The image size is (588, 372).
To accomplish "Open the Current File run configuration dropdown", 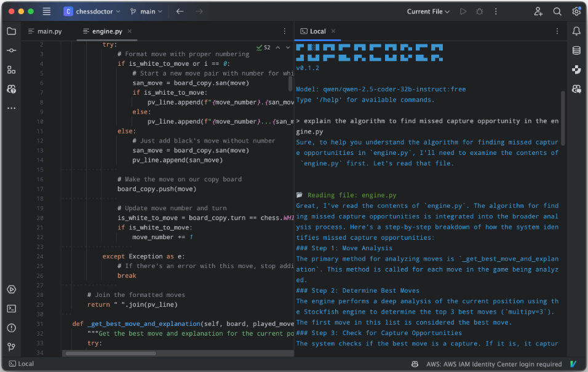I will 428,12.
